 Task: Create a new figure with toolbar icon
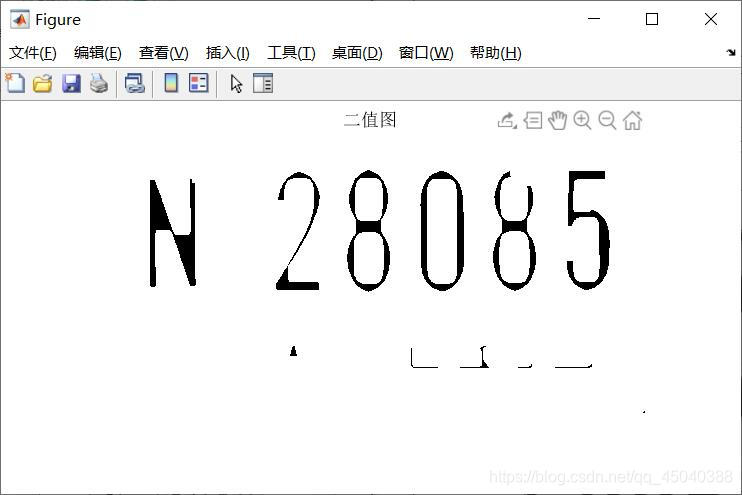tap(15, 83)
